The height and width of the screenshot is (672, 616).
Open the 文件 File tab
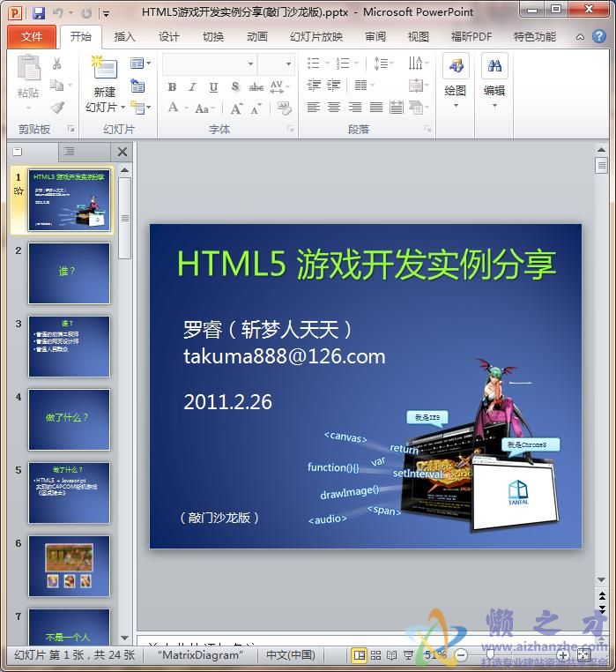pos(32,37)
